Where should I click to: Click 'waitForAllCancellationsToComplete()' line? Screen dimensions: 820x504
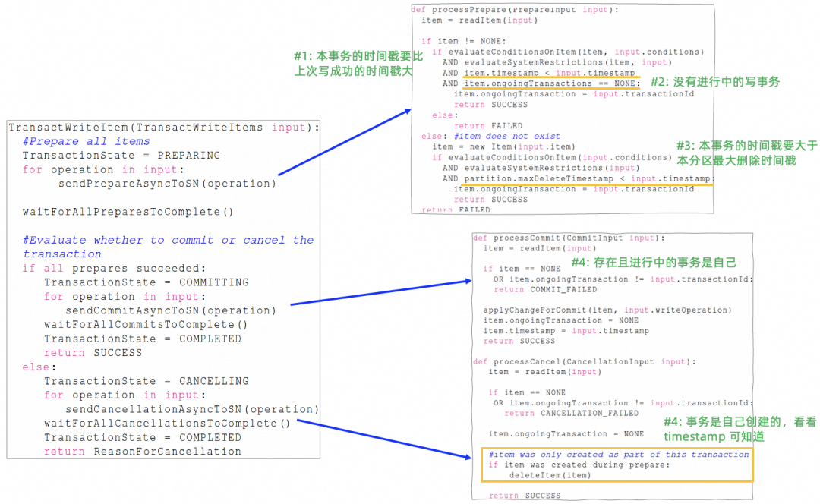[167, 424]
